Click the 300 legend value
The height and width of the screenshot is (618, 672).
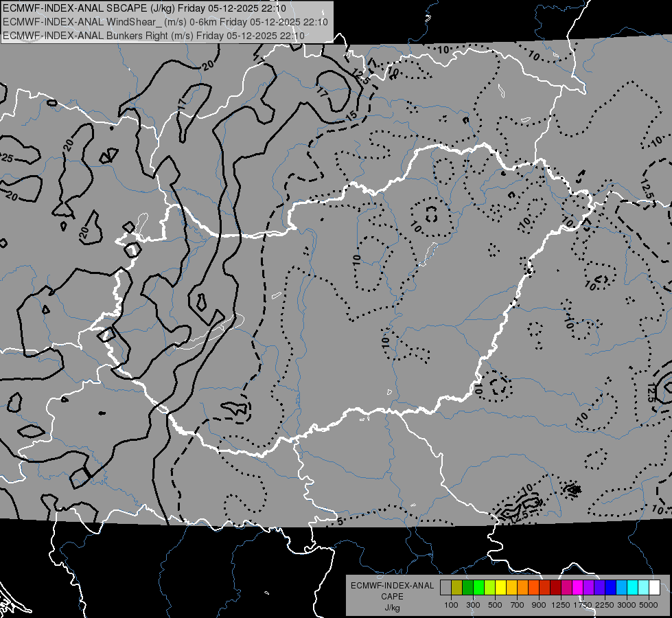[473, 605]
